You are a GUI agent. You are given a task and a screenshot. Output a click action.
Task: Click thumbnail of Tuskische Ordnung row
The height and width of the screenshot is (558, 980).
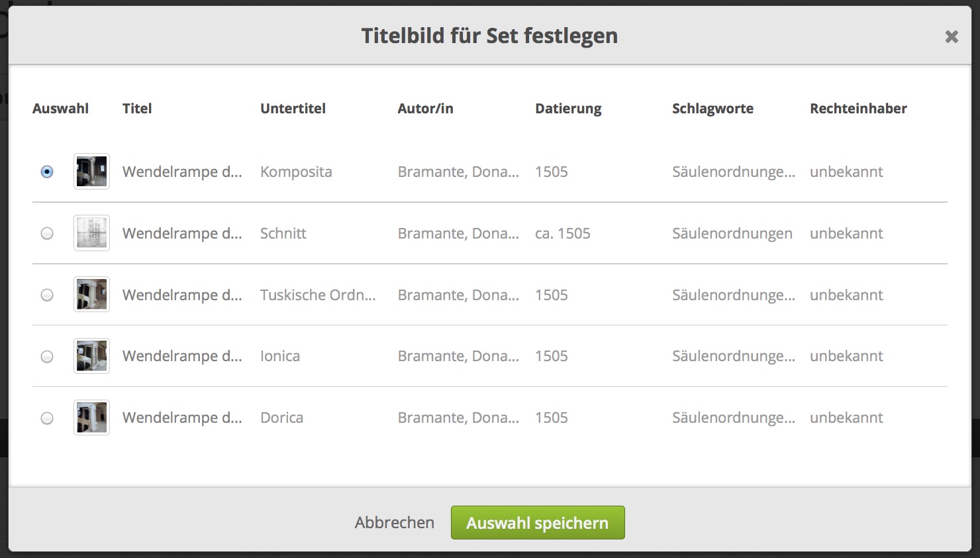(91, 295)
